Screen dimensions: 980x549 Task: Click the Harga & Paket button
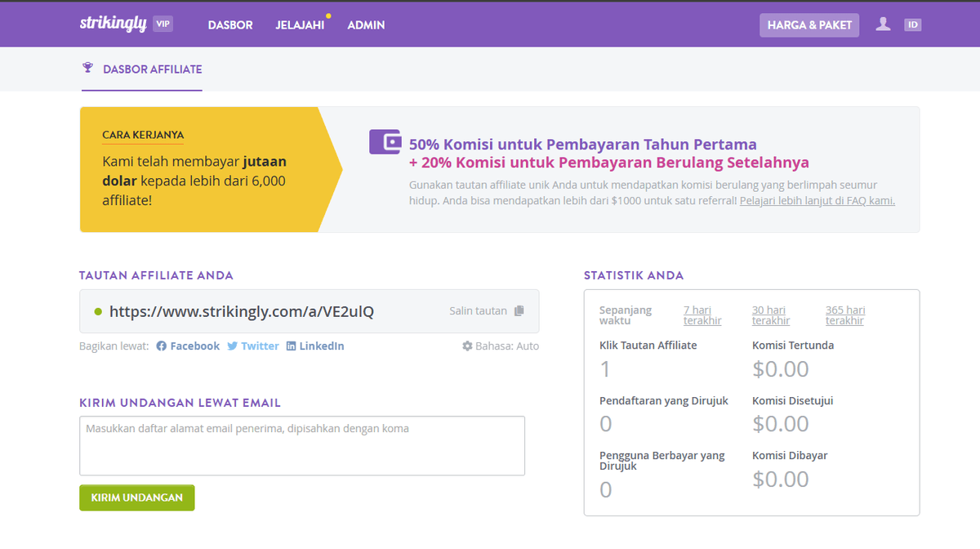808,25
